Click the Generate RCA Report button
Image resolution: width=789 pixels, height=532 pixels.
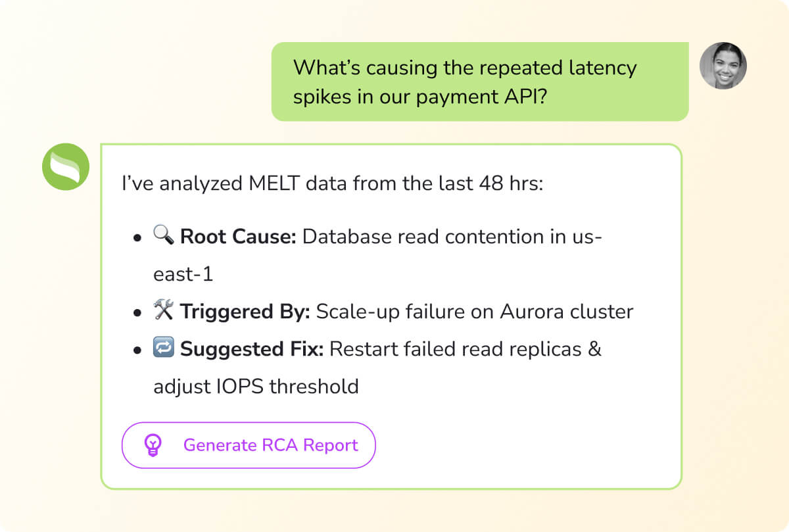[249, 445]
